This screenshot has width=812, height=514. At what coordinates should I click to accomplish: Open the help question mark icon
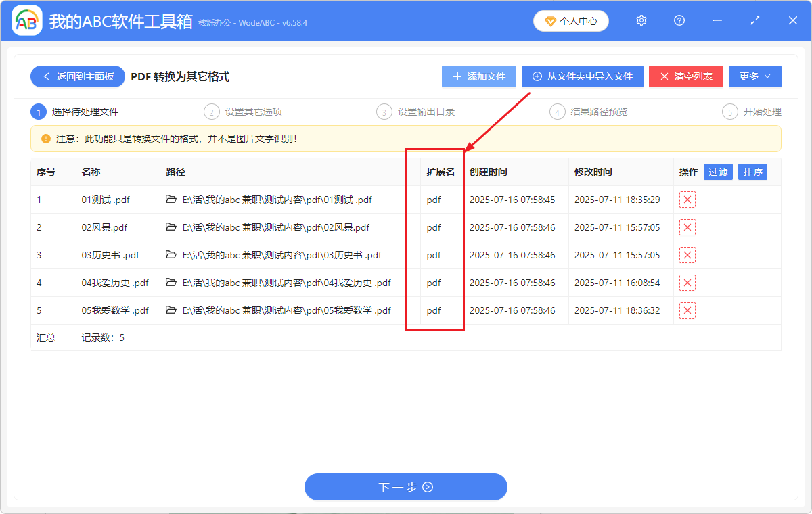679,20
